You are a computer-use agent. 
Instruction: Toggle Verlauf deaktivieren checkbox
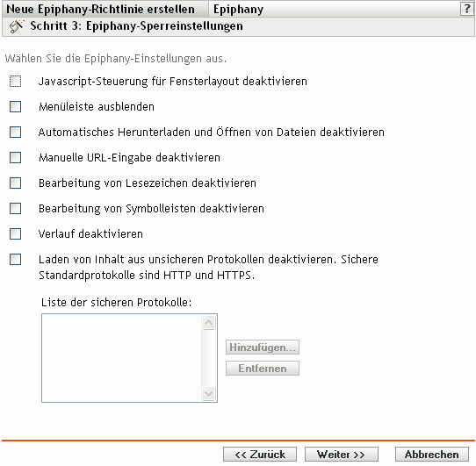15,234
